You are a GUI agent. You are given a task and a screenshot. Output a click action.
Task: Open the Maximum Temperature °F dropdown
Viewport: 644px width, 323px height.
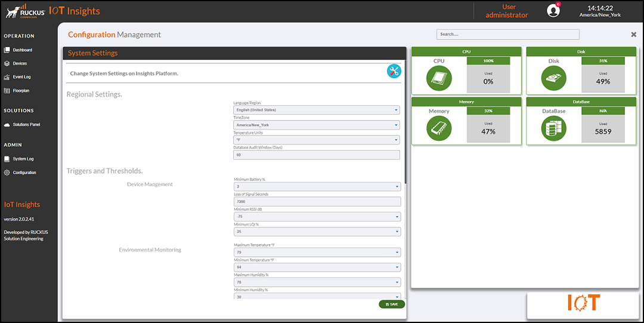click(317, 252)
